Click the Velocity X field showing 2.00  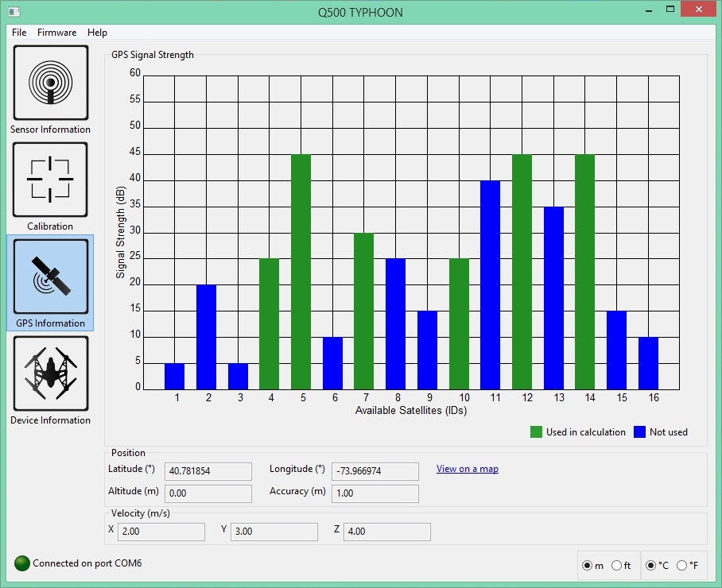tap(161, 532)
